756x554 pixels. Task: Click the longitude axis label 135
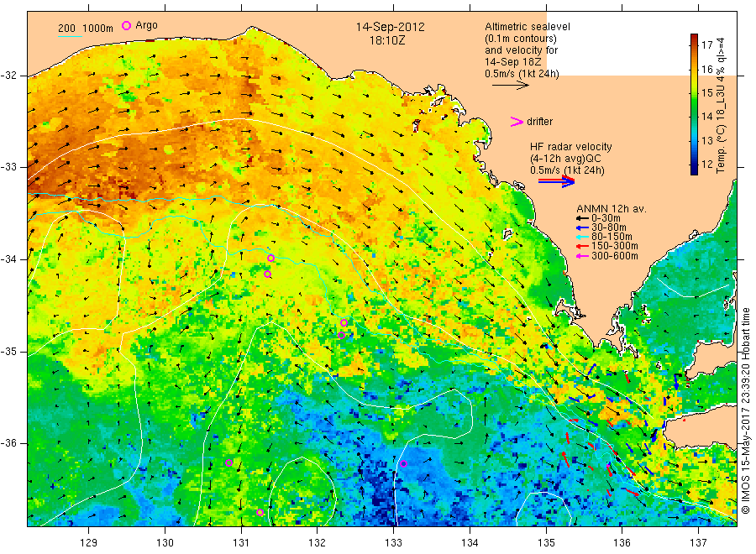(546, 543)
